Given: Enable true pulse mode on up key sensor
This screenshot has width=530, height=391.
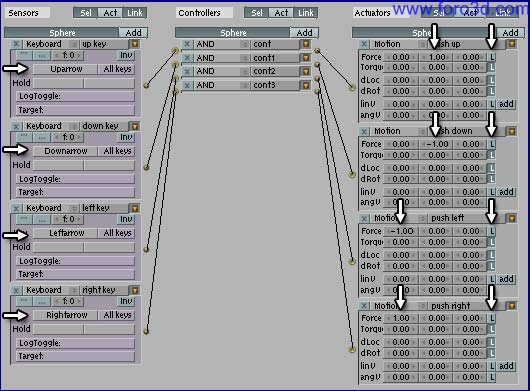Looking at the screenshot, I should coord(24,55).
